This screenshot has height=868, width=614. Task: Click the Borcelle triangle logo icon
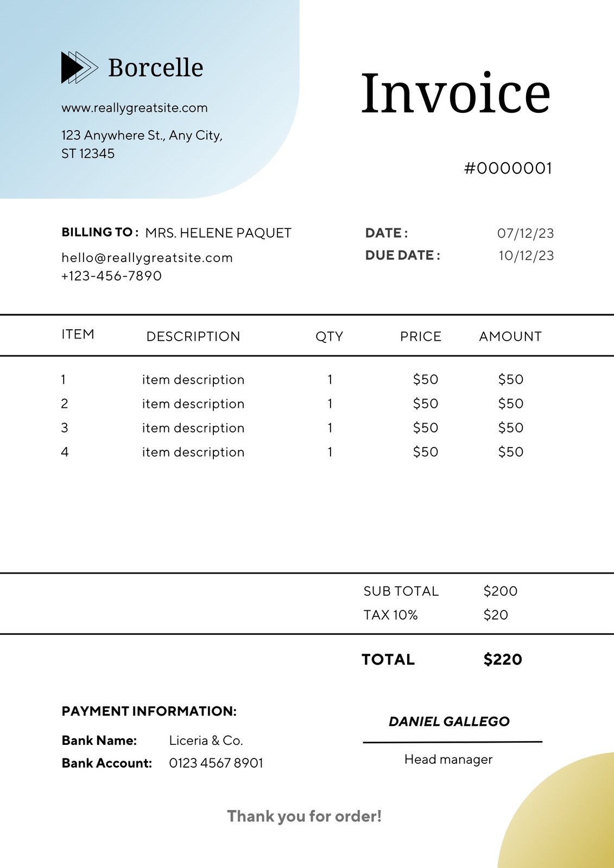coord(80,67)
